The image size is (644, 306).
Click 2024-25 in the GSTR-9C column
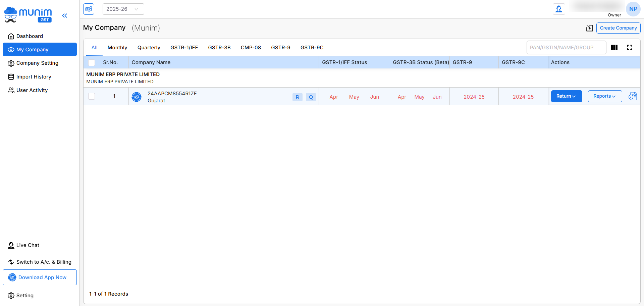(x=523, y=97)
